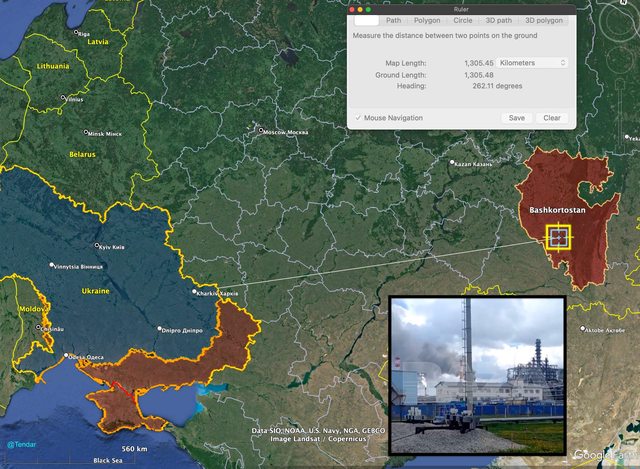Click the yellow target marker in Bashkortostan
This screenshot has height=469, width=640.
(x=559, y=238)
